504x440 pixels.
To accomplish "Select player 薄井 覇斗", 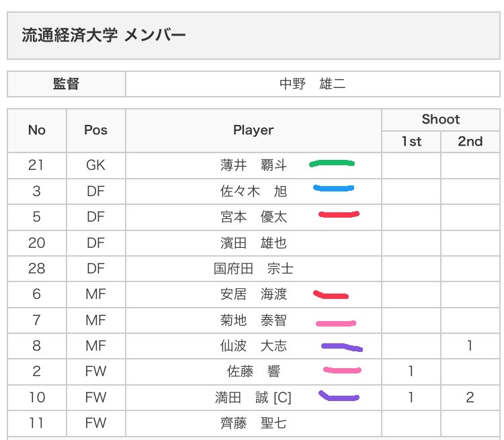I will point(253,165).
